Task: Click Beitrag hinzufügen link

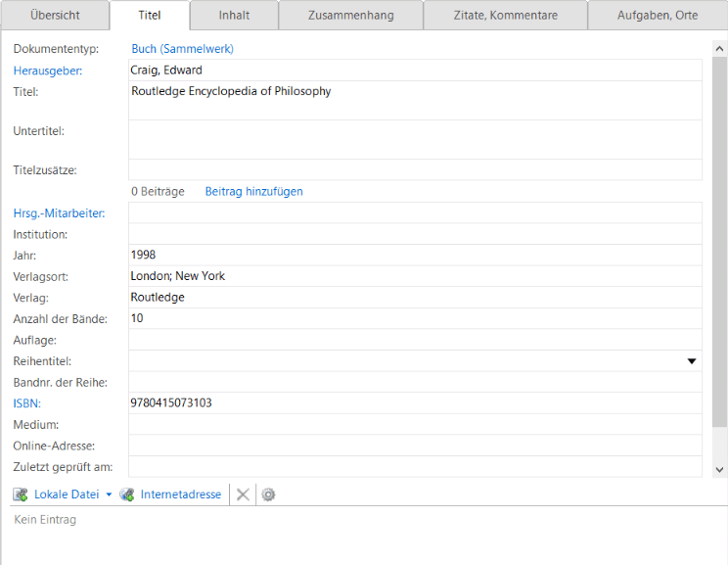Action: (x=254, y=191)
